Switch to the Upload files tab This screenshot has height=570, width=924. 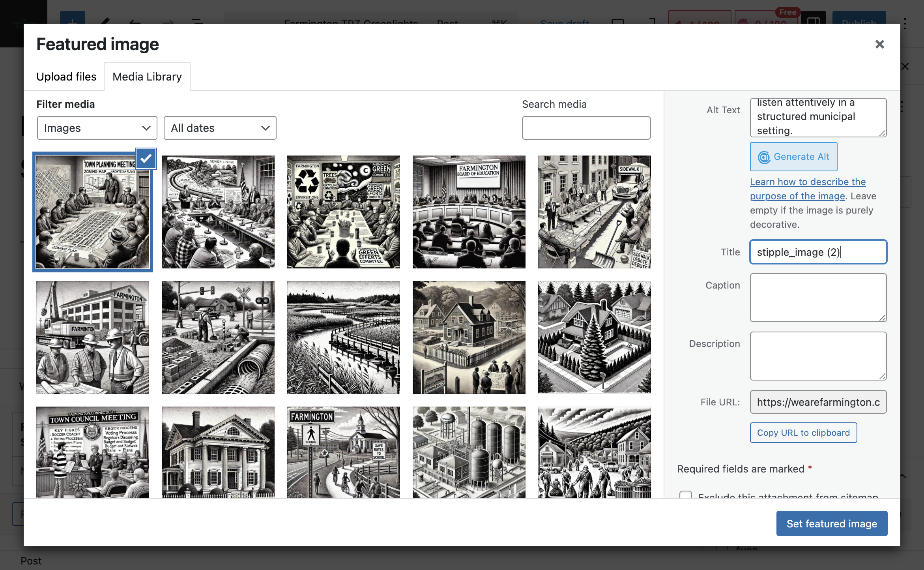[x=66, y=77]
